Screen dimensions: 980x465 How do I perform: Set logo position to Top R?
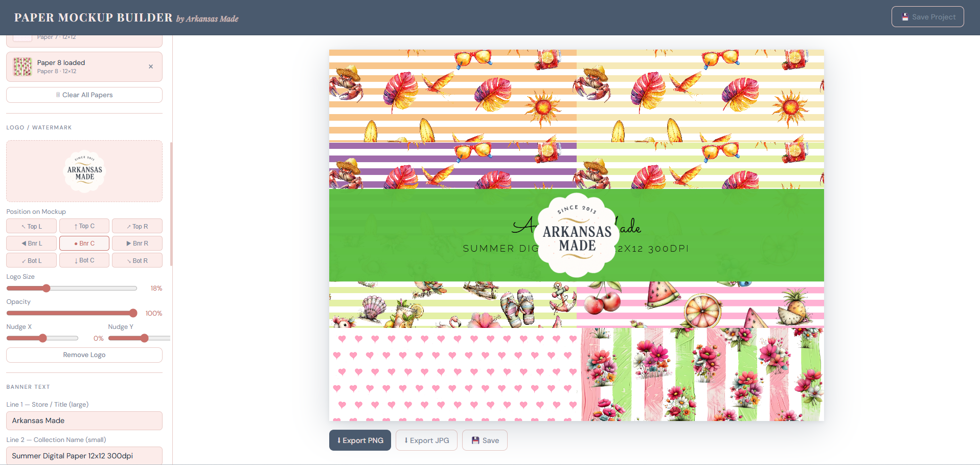(x=137, y=226)
